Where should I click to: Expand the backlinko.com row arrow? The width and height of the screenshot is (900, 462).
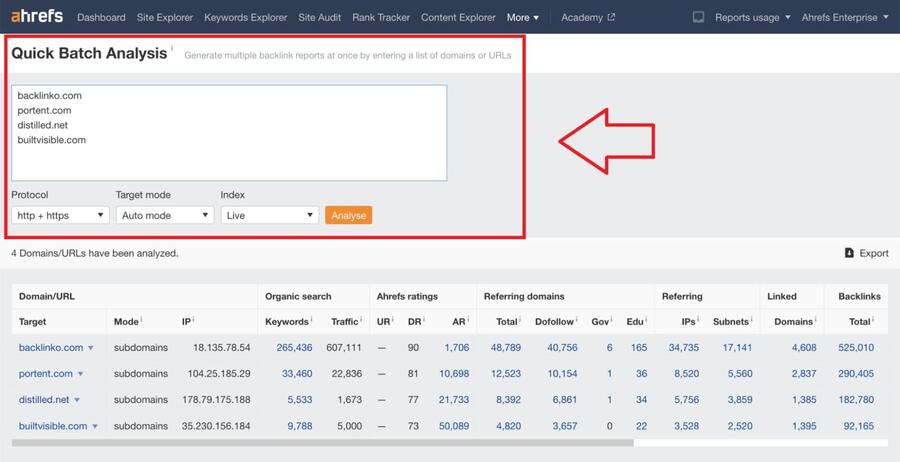[x=91, y=348]
